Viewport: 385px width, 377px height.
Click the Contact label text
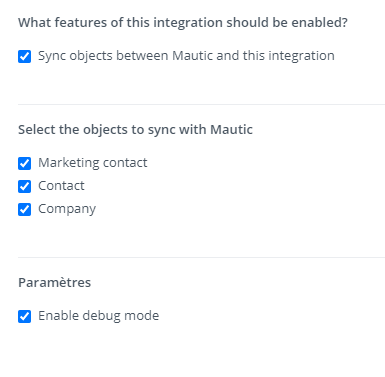pyautogui.click(x=61, y=186)
